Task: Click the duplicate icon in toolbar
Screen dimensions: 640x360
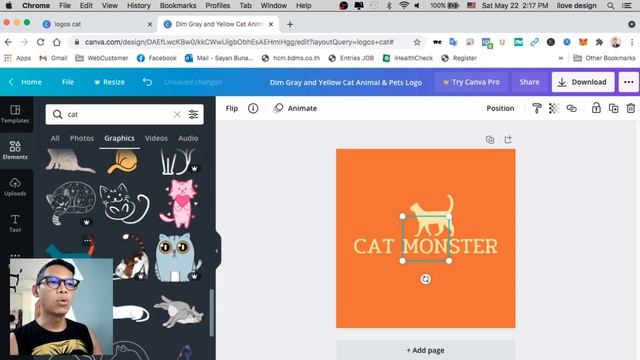Action: [613, 108]
